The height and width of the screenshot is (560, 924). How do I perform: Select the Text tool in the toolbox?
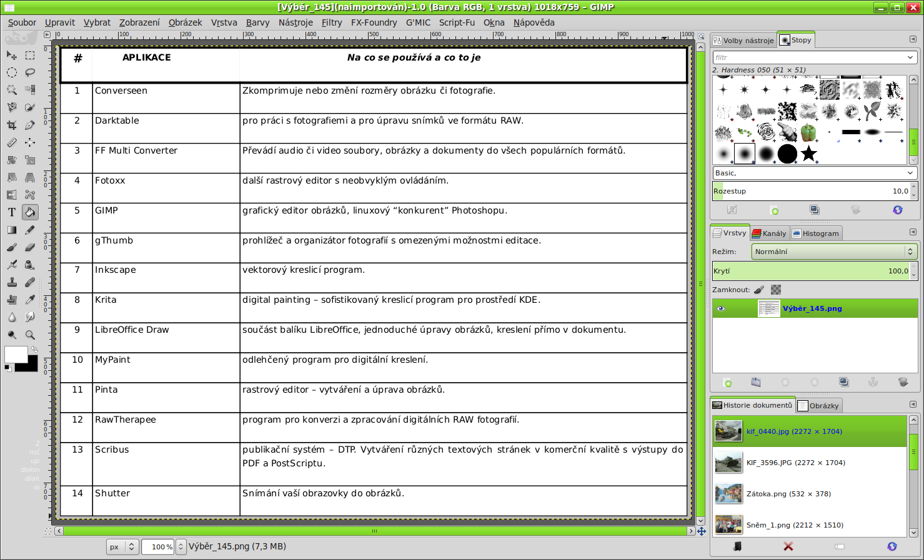pos(12,212)
